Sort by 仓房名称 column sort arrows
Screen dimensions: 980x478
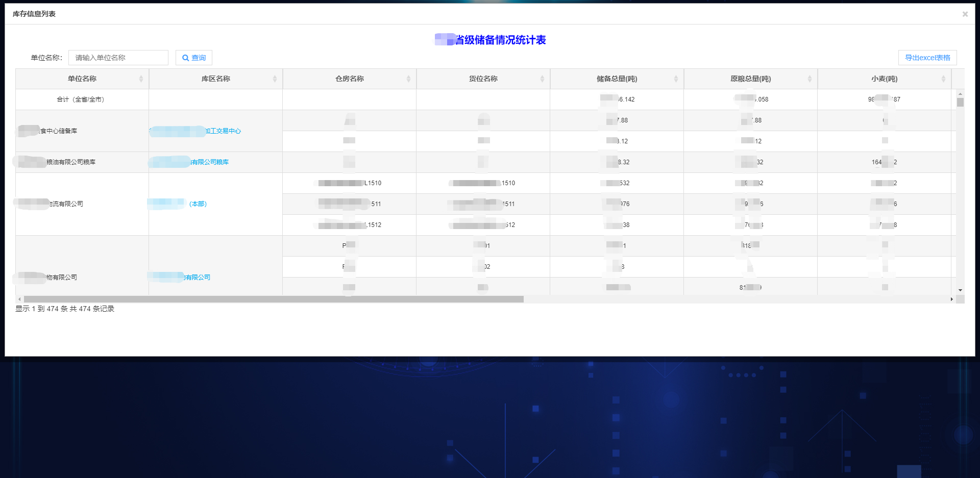(x=408, y=79)
